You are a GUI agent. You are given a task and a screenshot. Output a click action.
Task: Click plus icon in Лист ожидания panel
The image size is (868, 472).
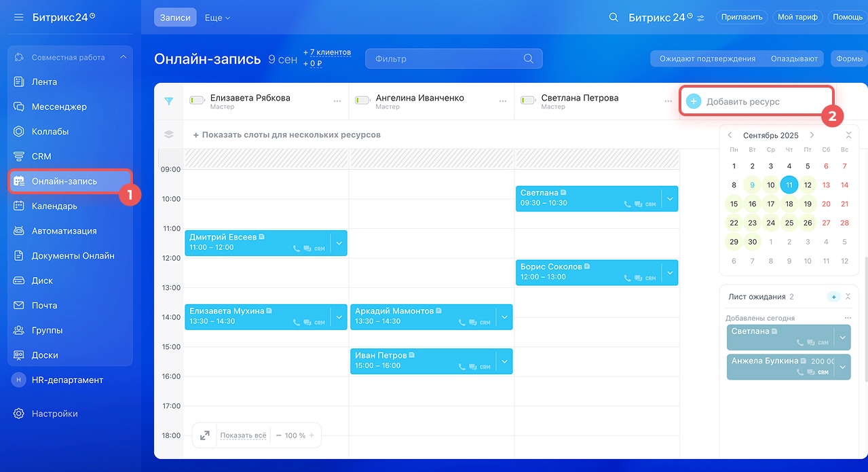coord(834,297)
